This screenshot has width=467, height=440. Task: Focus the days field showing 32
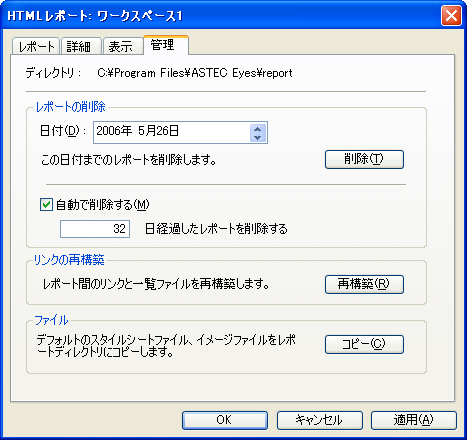(95, 229)
